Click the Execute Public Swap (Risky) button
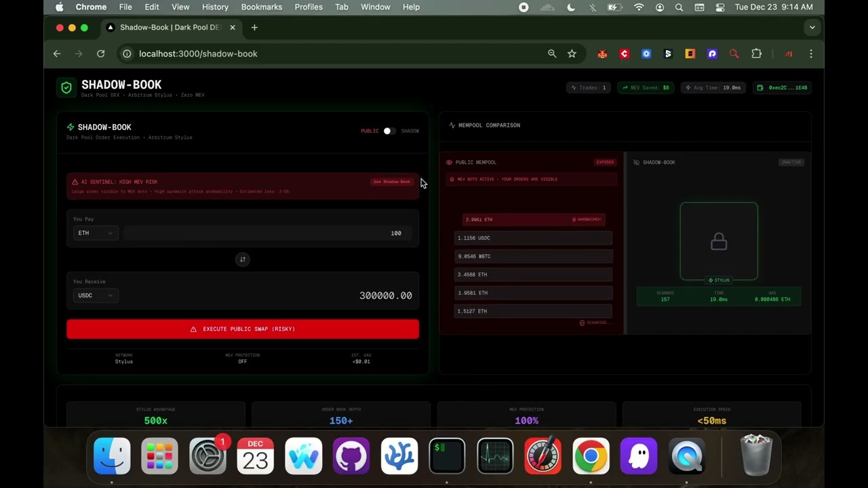868x488 pixels. point(243,329)
